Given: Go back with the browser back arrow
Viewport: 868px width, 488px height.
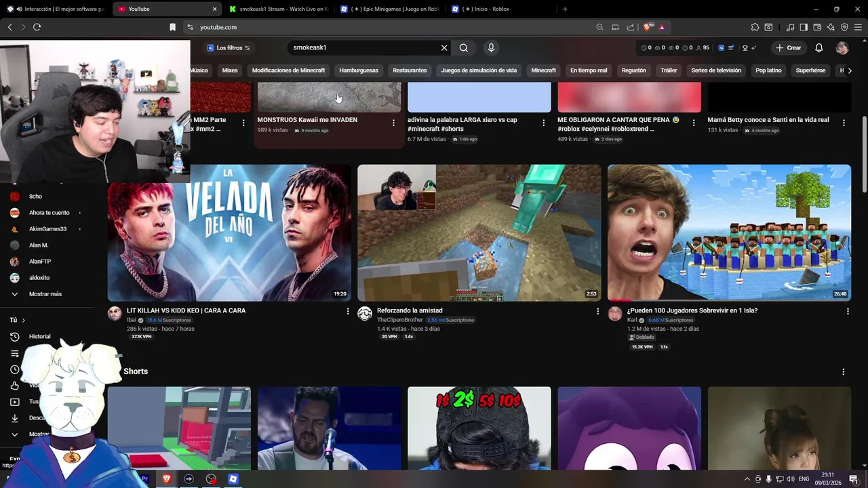Looking at the screenshot, I should coord(9,27).
